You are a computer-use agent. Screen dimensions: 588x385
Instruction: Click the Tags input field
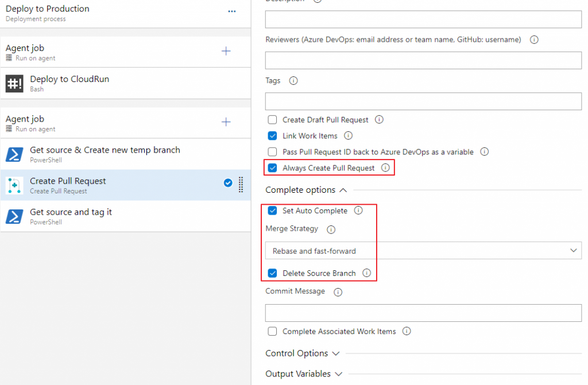point(423,101)
